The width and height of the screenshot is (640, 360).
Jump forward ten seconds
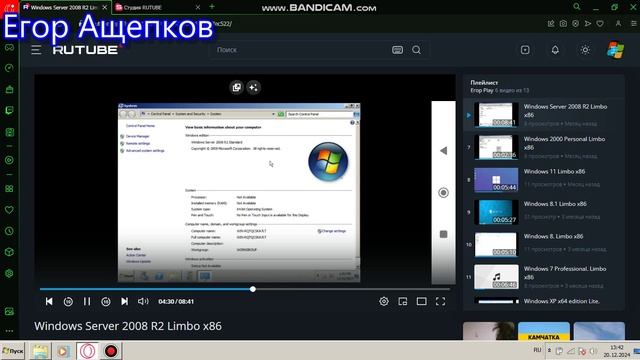coord(106,301)
